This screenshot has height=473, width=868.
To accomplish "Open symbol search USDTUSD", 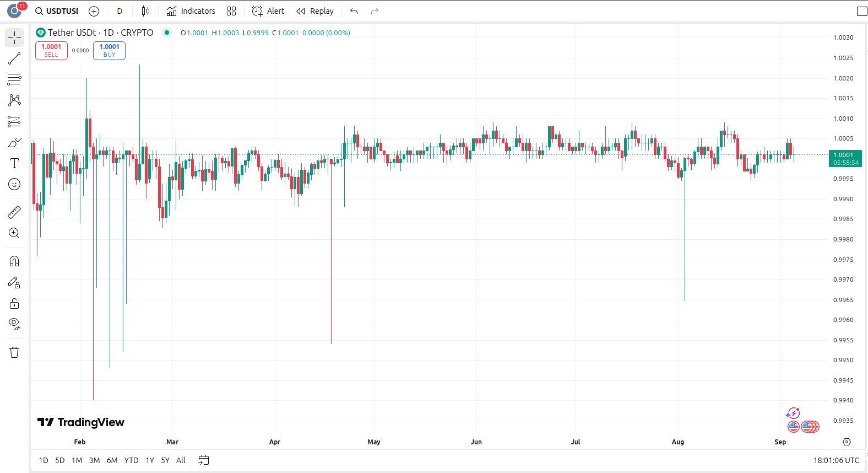I will 57,11.
